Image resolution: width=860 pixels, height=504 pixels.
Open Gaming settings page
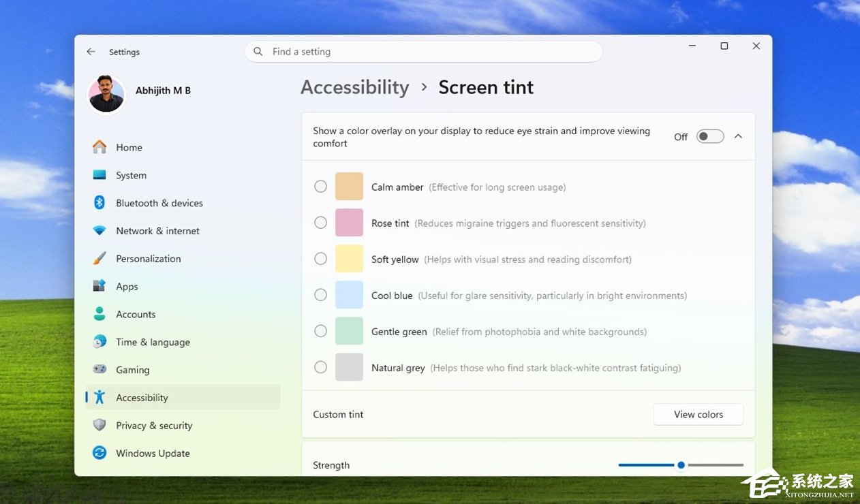click(x=183, y=370)
